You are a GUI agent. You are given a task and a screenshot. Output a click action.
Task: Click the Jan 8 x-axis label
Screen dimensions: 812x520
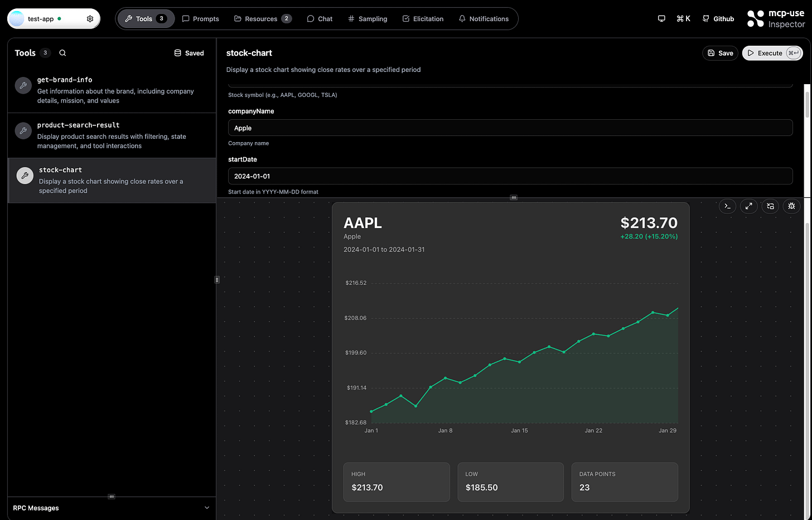click(445, 430)
